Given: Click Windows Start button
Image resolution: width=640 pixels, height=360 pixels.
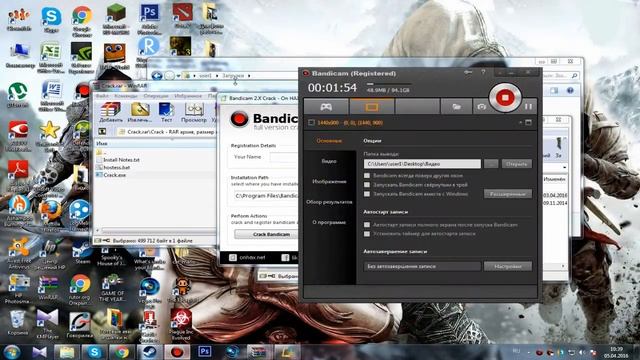Looking at the screenshot, I should [x=11, y=352].
